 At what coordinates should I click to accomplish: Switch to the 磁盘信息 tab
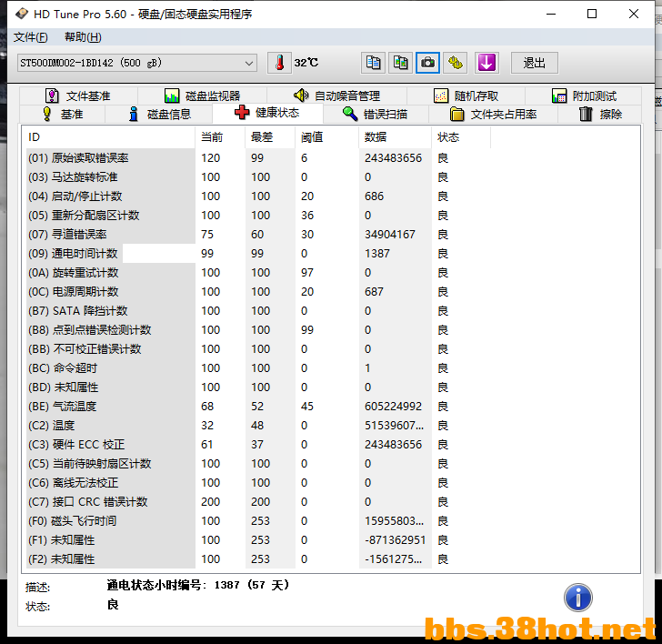click(x=160, y=114)
